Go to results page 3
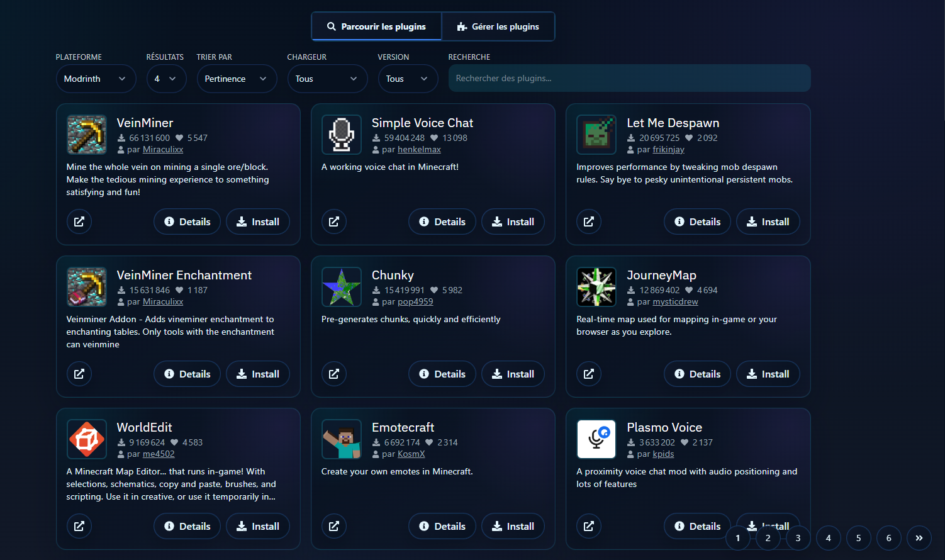The height and width of the screenshot is (560, 945). click(x=798, y=538)
